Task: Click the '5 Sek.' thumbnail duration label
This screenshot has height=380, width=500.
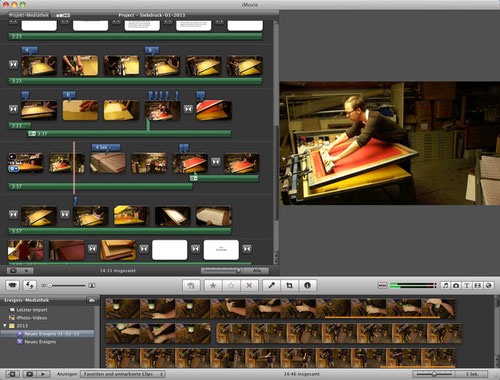Action: 472,374
